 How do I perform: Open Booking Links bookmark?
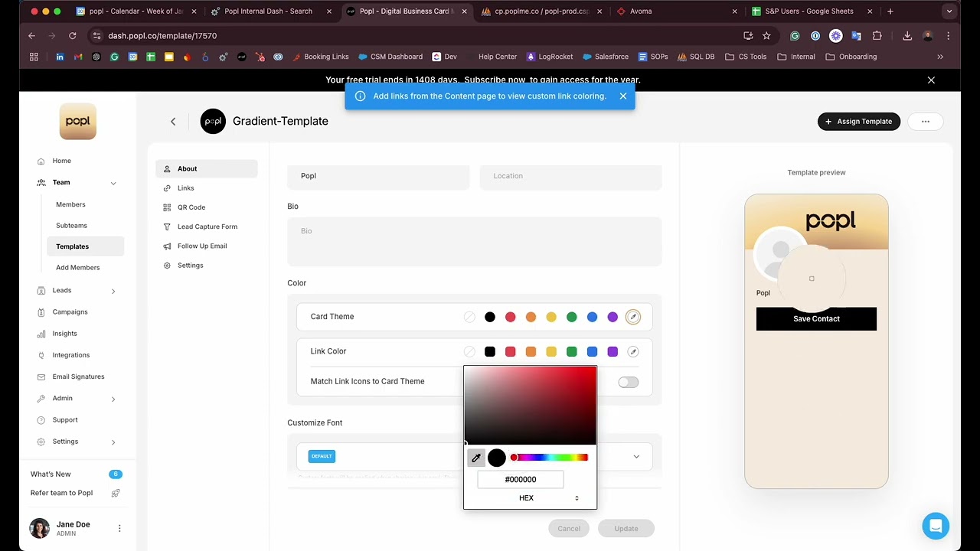click(320, 57)
